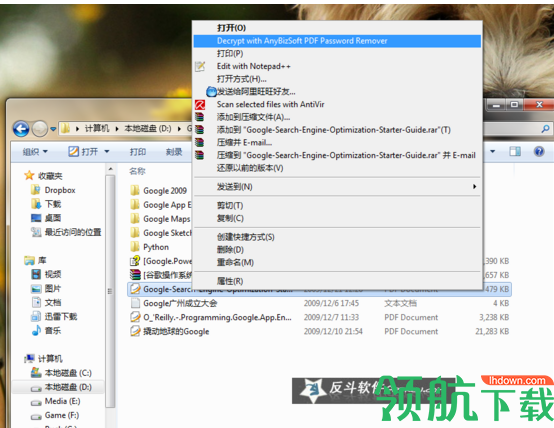Open the 组织 dropdown menu
The height and width of the screenshot is (428, 554).
point(35,152)
